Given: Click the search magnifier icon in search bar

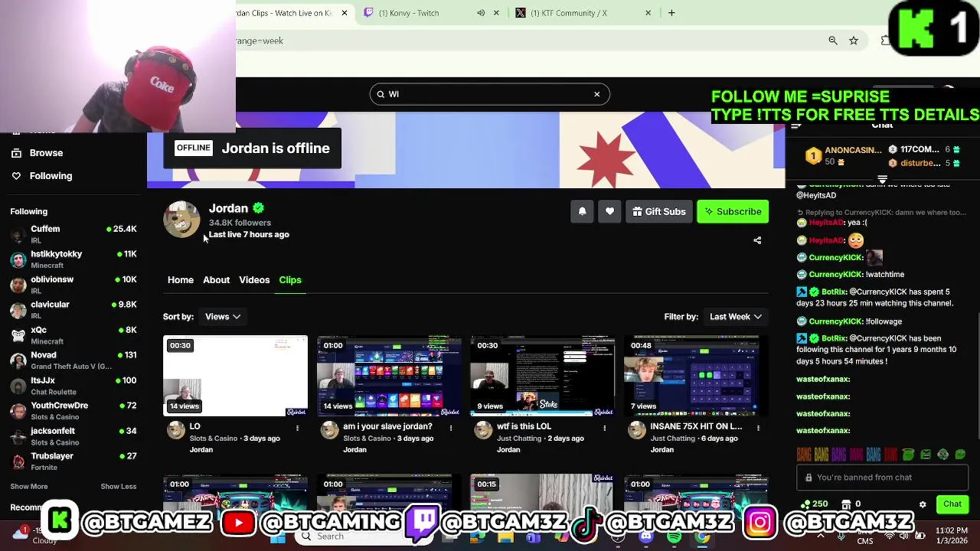Looking at the screenshot, I should 381,94.
